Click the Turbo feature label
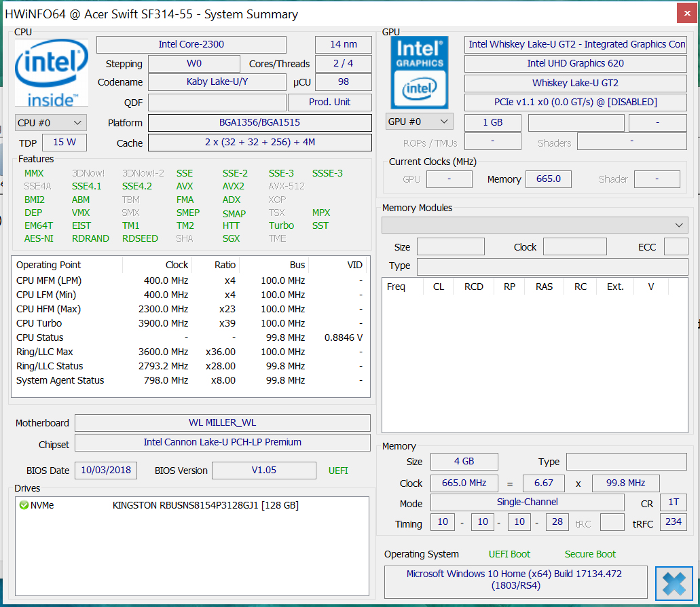The height and width of the screenshot is (607, 700). pyautogui.click(x=281, y=226)
